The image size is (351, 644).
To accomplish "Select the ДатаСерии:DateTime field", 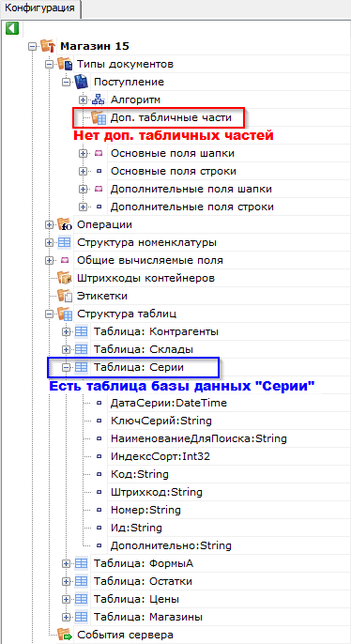I will [168, 404].
